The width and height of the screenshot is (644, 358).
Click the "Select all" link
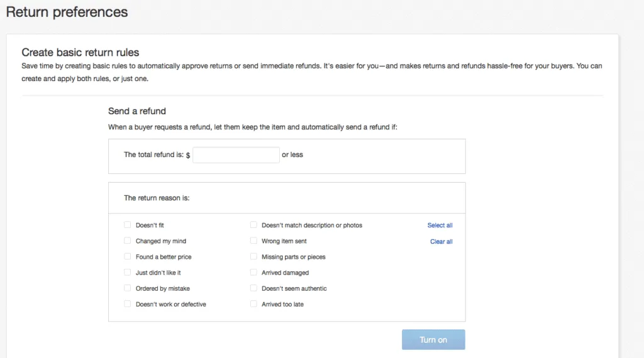point(440,225)
